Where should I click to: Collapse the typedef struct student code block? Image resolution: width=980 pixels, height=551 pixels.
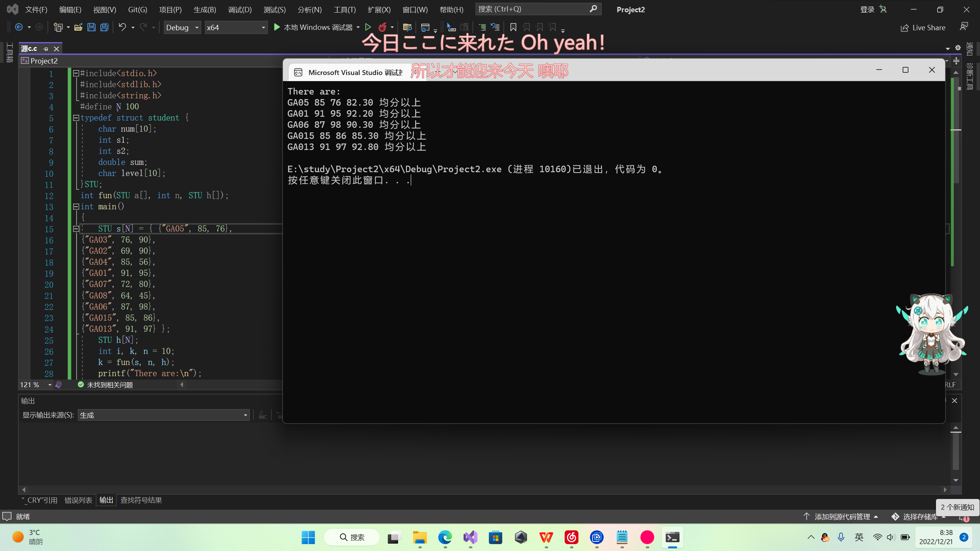click(x=76, y=118)
